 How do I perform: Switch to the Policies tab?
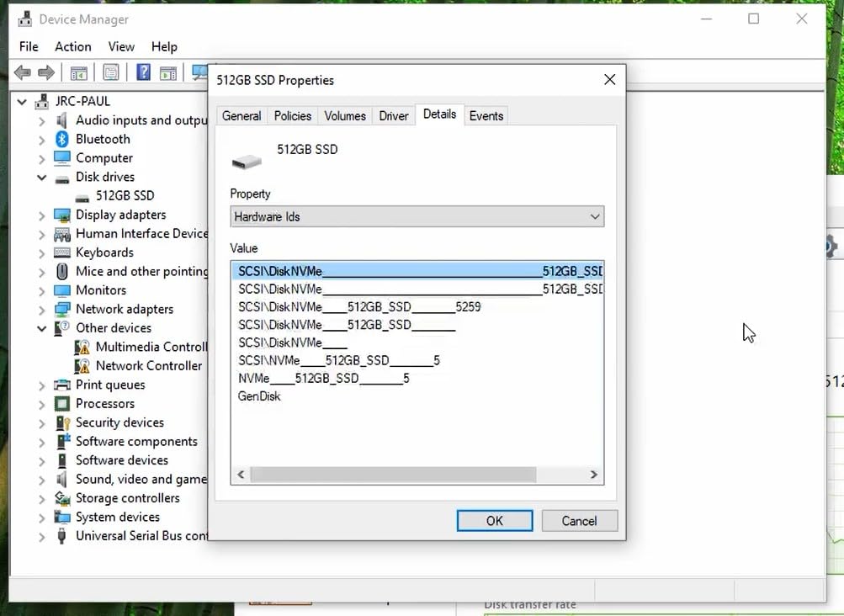click(292, 116)
